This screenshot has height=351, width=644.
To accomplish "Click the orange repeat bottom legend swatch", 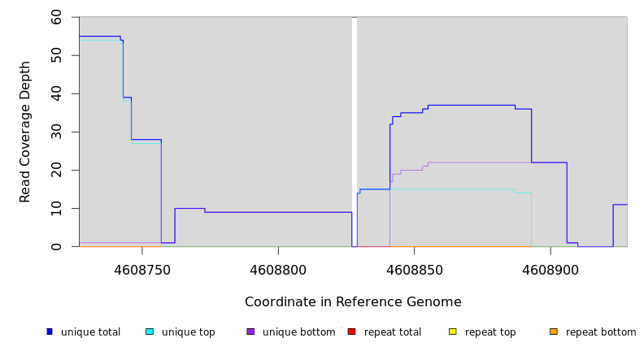I will point(554,331).
